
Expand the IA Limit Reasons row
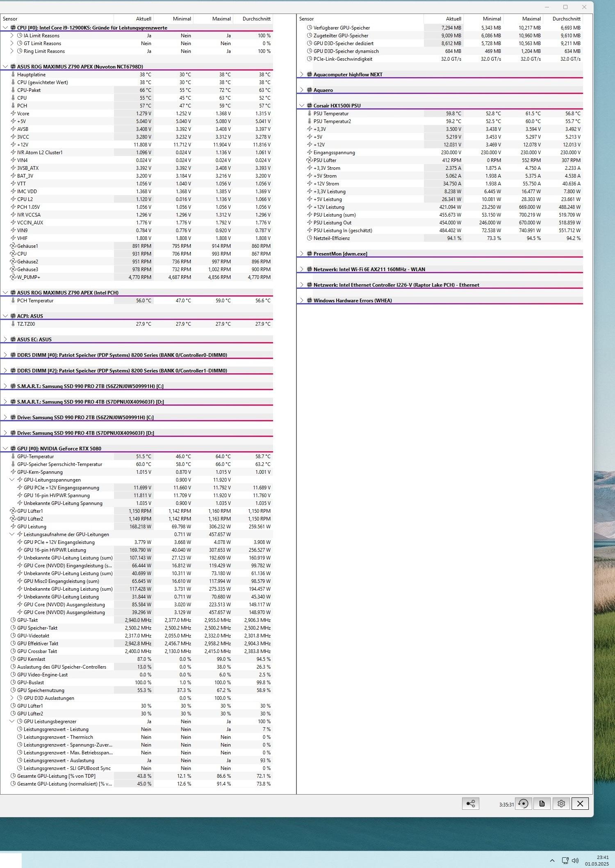click(12, 35)
